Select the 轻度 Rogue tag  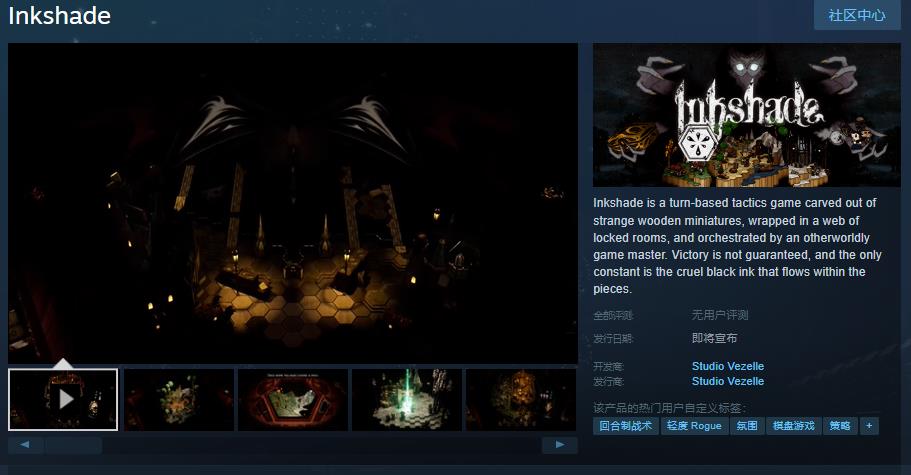click(x=694, y=426)
